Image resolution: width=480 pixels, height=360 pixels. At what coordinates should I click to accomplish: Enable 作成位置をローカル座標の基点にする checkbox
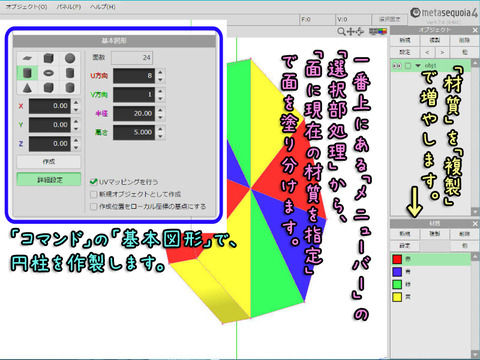coord(94,206)
